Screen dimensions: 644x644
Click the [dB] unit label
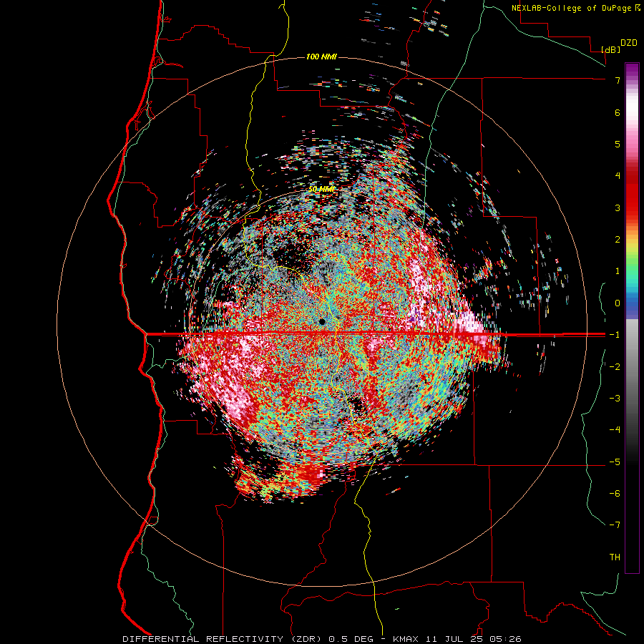[x=610, y=49]
